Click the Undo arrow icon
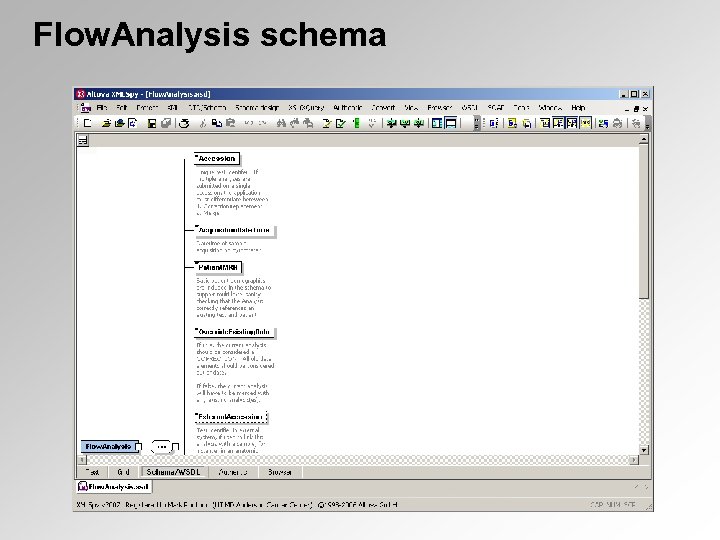 point(248,123)
